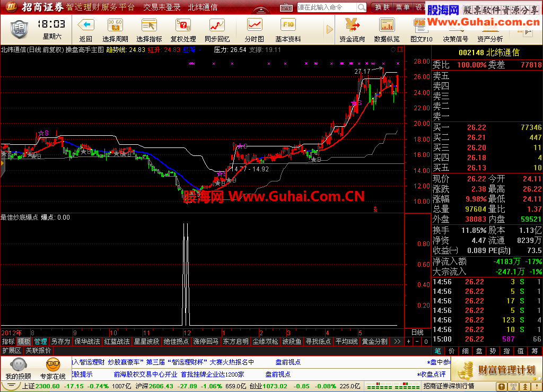This screenshot has height=392, width=543.
Task: Click the panel layout icon above the chart
Action: click(400, 49)
